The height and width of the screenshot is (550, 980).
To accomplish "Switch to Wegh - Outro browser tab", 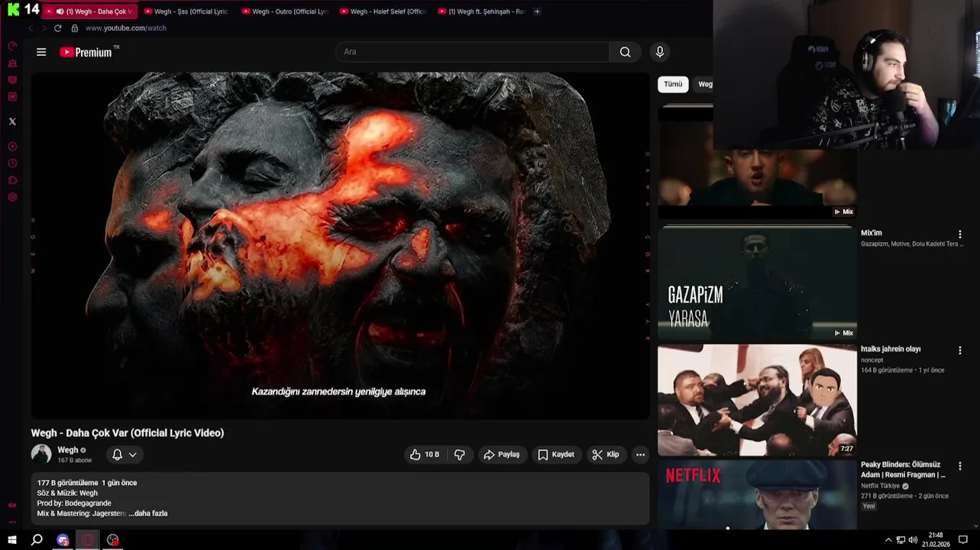I will (x=284, y=11).
